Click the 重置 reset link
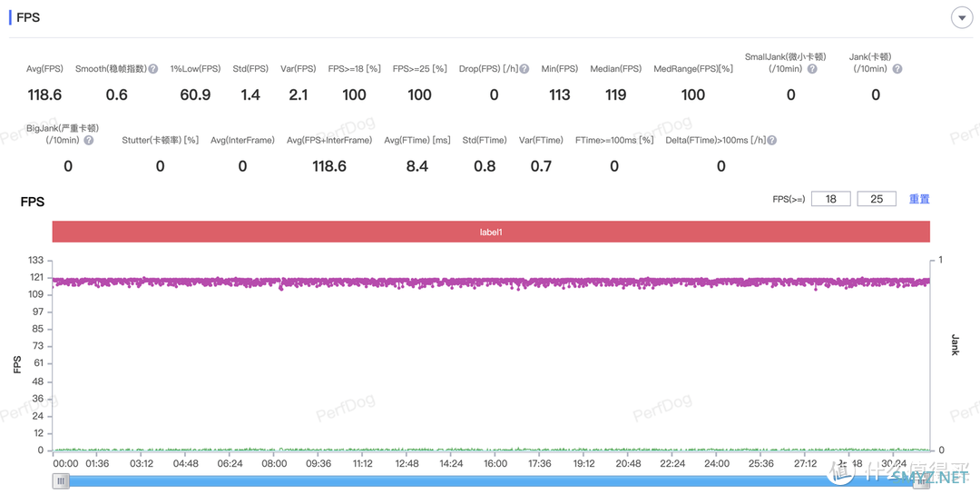The height and width of the screenshot is (495, 980). tap(919, 199)
